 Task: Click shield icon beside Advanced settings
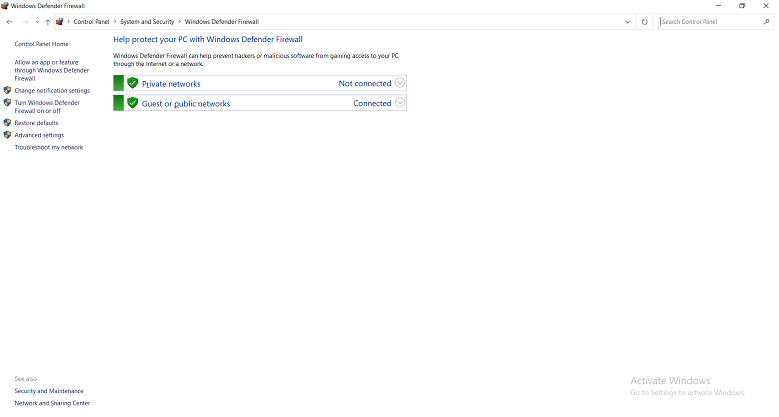click(x=7, y=135)
